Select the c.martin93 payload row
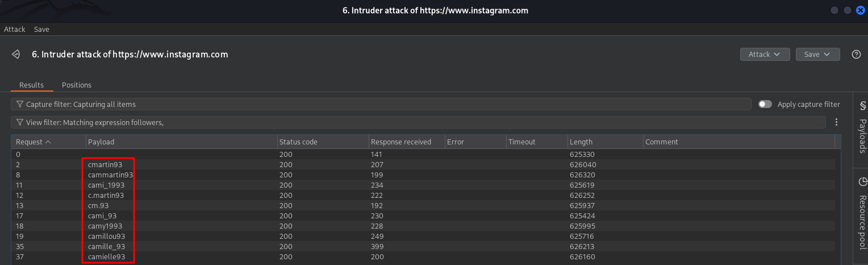 (423, 195)
